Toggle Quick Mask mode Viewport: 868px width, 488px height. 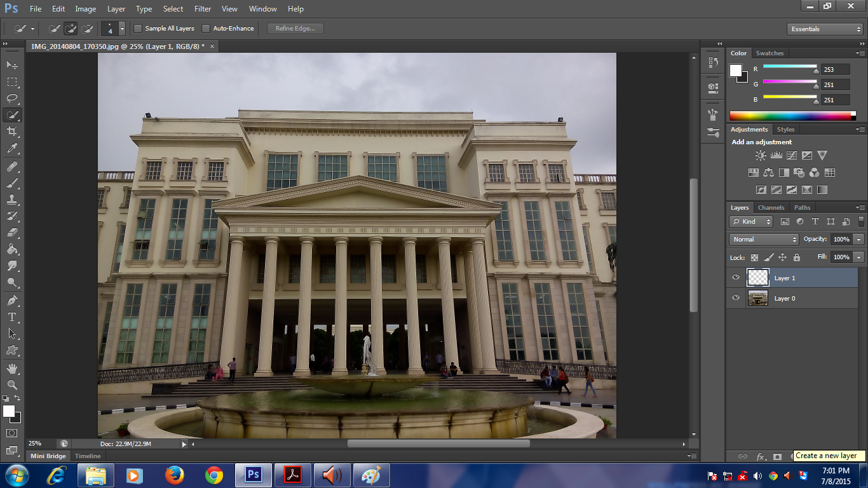click(x=12, y=433)
